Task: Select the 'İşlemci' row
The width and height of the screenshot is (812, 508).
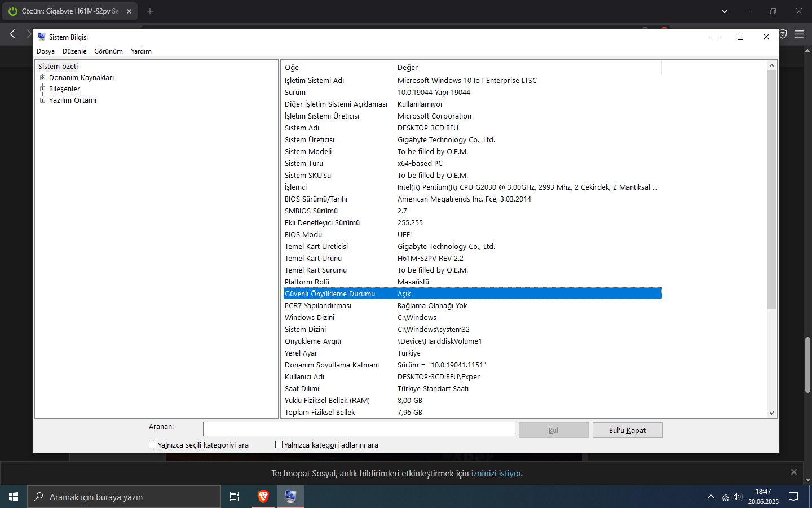Action: point(473,187)
